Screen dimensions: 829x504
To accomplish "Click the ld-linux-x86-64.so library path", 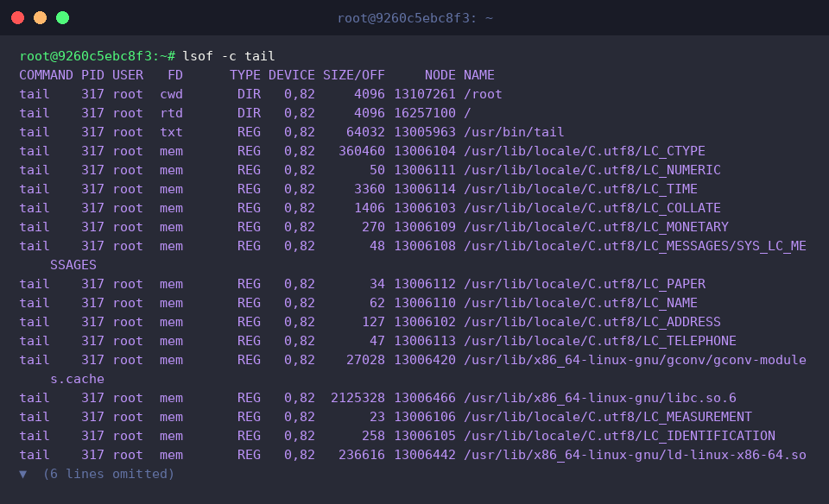I will click(x=635, y=456).
